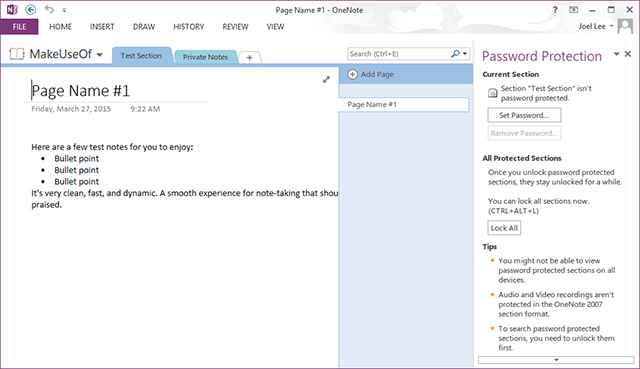Viewport: 640px width, 369px height.
Task: Click the Friday, March 27, 2015 date
Action: [x=71, y=109]
